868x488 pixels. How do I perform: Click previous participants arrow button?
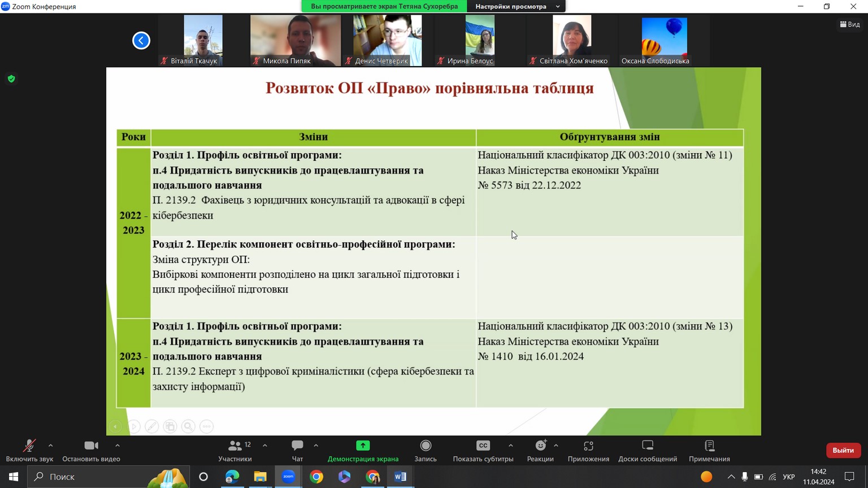pyautogui.click(x=141, y=41)
